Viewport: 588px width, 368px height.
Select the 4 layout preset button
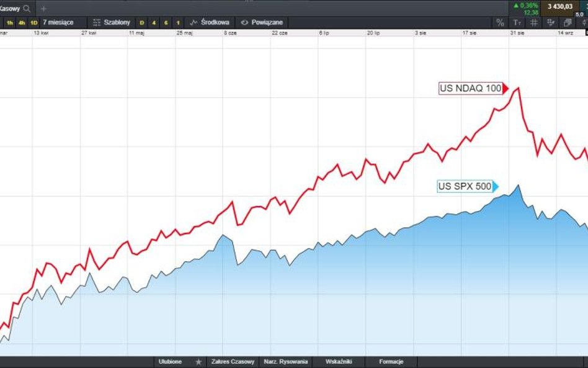point(154,23)
